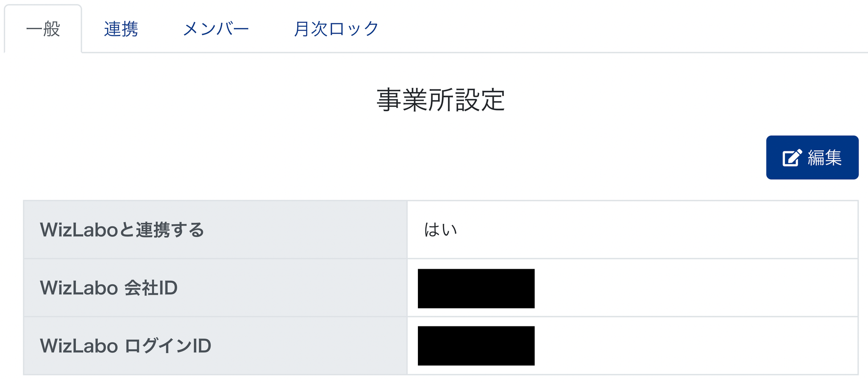Go to the メンバー tab
This screenshot has height=384, width=868.
click(x=216, y=29)
